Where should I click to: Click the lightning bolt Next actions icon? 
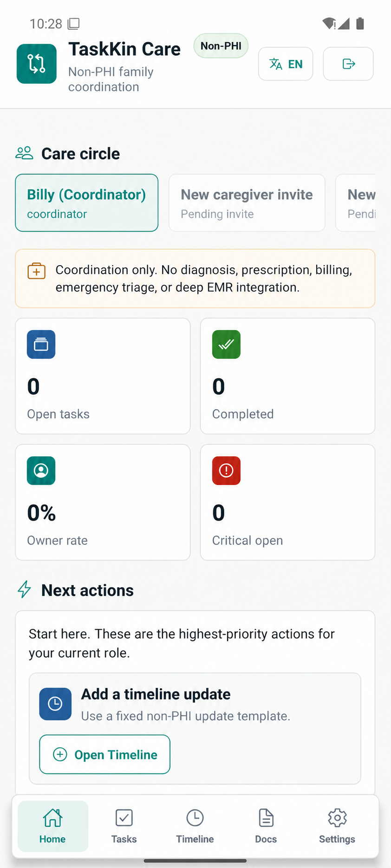click(24, 589)
